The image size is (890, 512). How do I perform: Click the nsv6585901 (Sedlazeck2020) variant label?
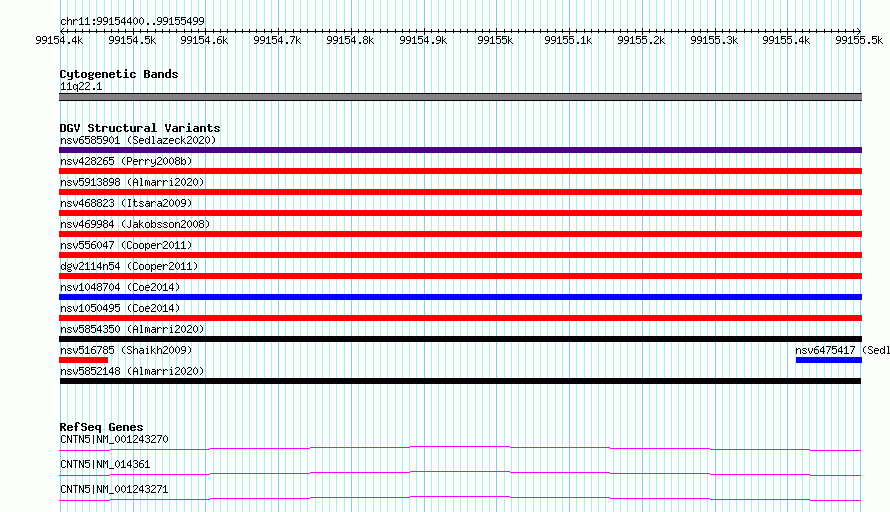[138, 140]
